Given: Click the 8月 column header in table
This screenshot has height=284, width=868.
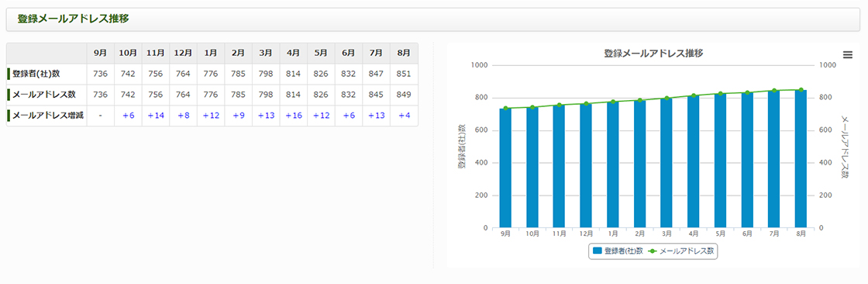Looking at the screenshot, I should [404, 54].
